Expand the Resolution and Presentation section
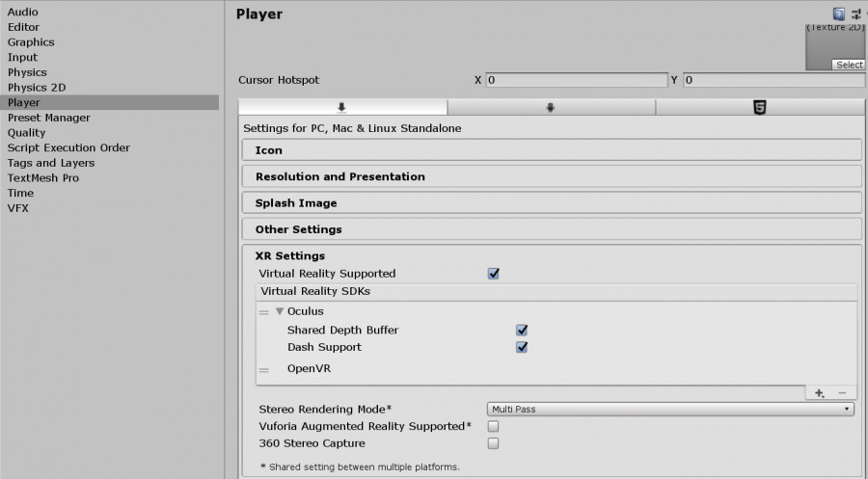The height and width of the screenshot is (479, 868). pos(552,176)
